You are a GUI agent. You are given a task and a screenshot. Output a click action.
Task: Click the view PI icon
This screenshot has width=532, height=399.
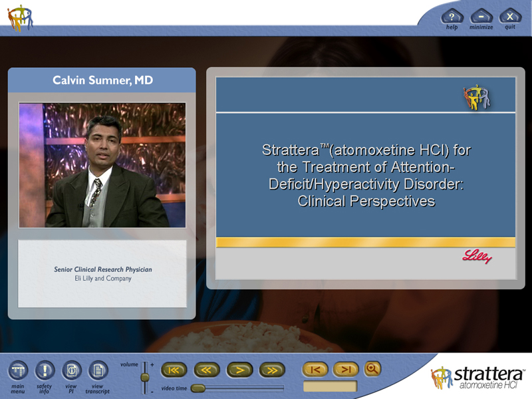coord(71,370)
